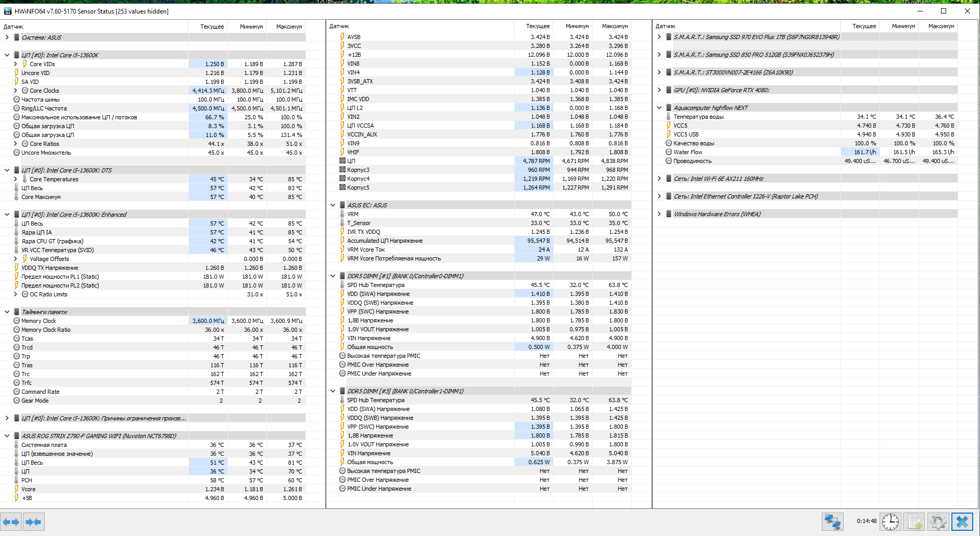The image size is (980, 536).
Task: Click the fan icon beside Корпус3
Action: (x=342, y=170)
